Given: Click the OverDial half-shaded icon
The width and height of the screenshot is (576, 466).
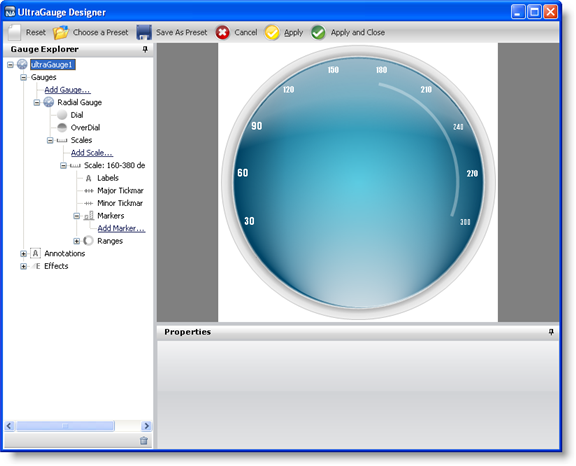Looking at the screenshot, I should click(x=62, y=127).
